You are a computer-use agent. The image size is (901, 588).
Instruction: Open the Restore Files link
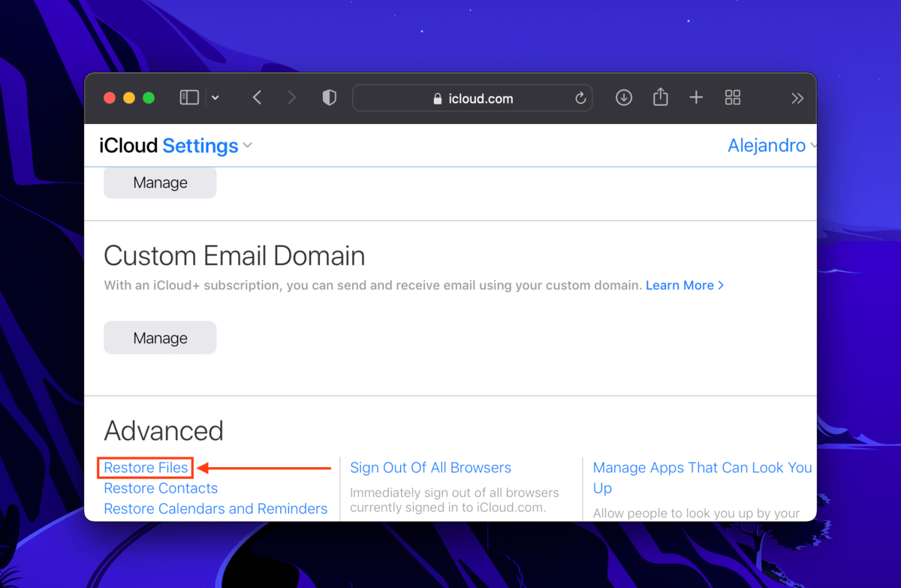coord(146,468)
